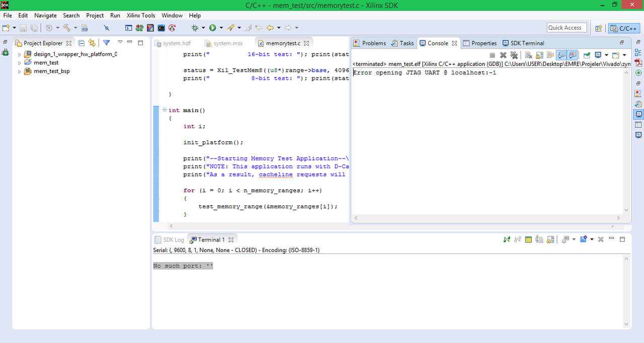The width and height of the screenshot is (644, 343).
Task: Switch to the SDK Terminal tab
Action: click(x=523, y=43)
